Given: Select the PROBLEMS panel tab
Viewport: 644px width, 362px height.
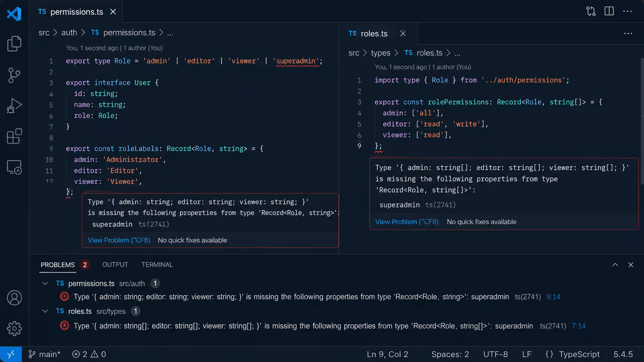Looking at the screenshot, I should click(x=58, y=265).
